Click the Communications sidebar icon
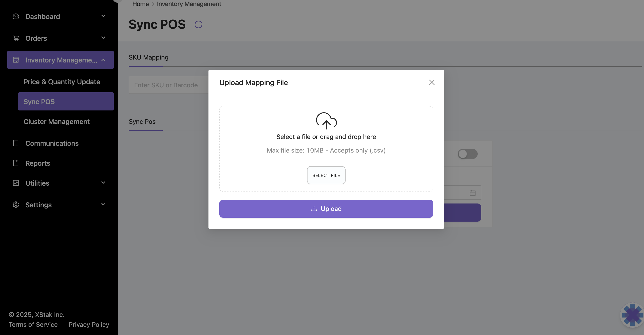644x335 pixels. [16, 143]
